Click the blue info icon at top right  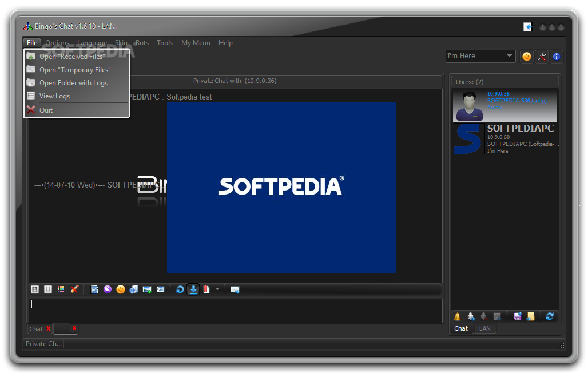click(x=557, y=57)
